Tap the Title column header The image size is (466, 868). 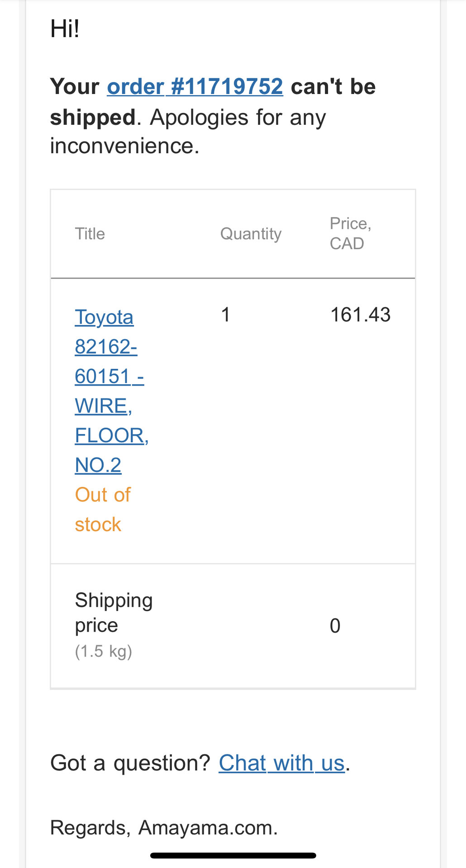[x=90, y=234]
